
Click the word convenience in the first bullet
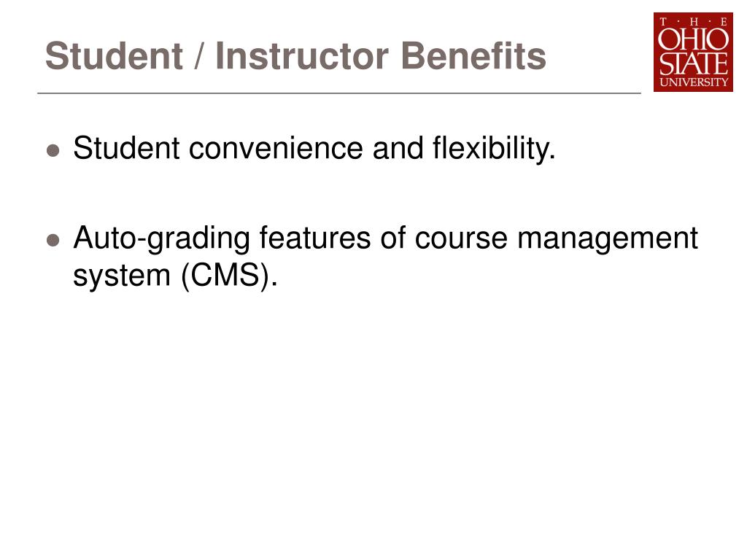click(276, 148)
